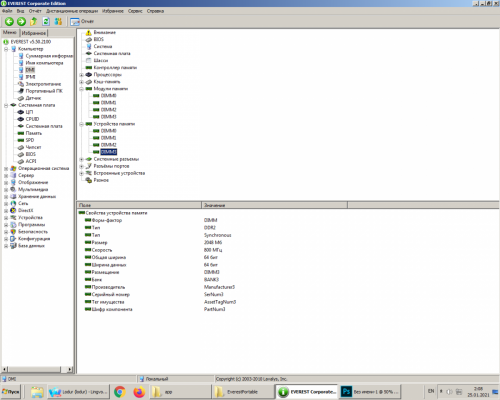This screenshot has height=400, width=500.
Task: Click left tree horizontal scrollbar right arrow
Action: click(70, 369)
